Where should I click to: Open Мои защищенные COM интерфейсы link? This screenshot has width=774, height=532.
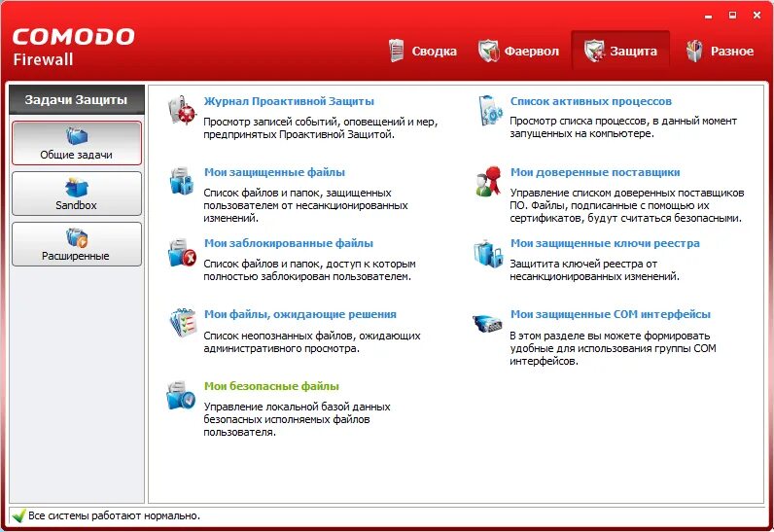pyautogui.click(x=610, y=314)
